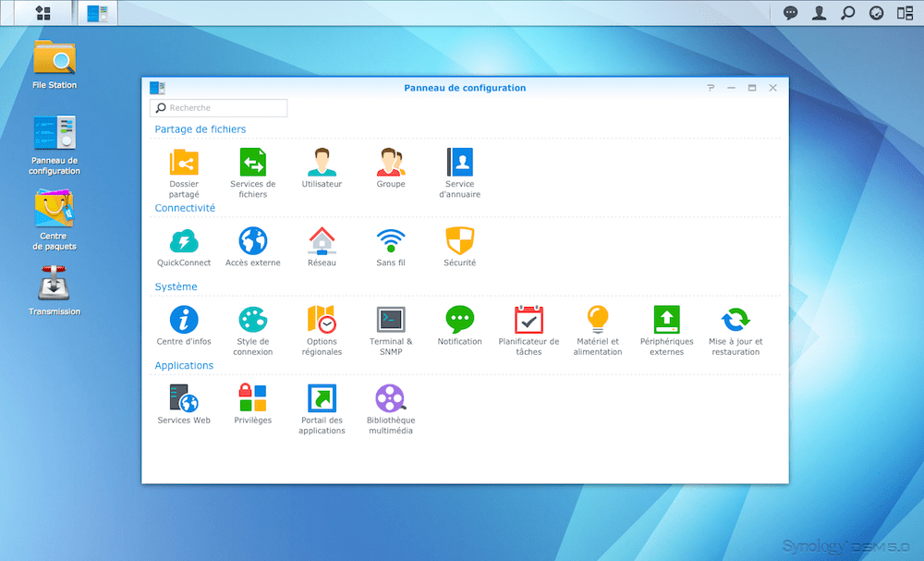Open Accès externe settings
Image resolution: width=924 pixels, height=561 pixels.
pyautogui.click(x=253, y=247)
